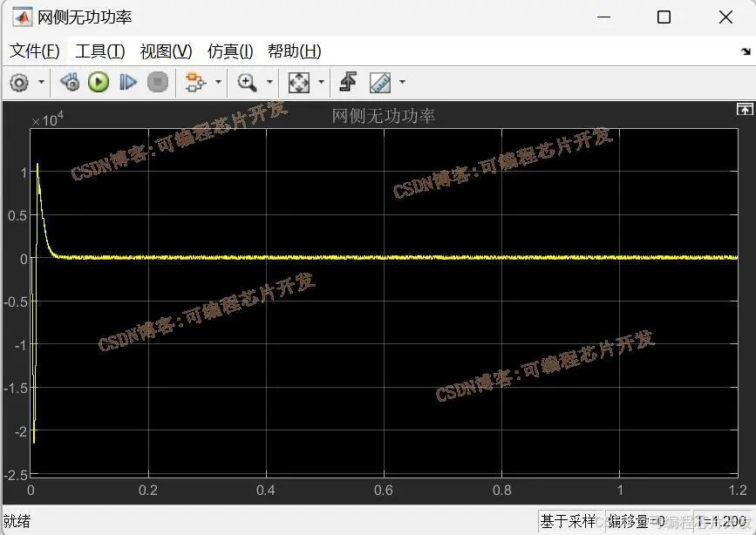Viewport: 756px width, 535px height.
Task: Click the T=1.200 time status entry
Action: 721,521
